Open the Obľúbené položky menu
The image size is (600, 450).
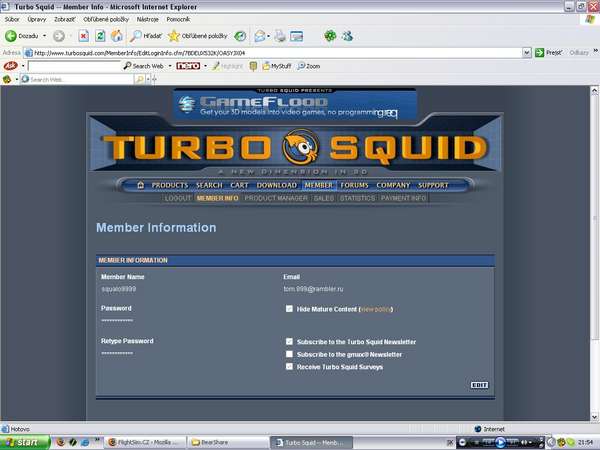click(106, 19)
